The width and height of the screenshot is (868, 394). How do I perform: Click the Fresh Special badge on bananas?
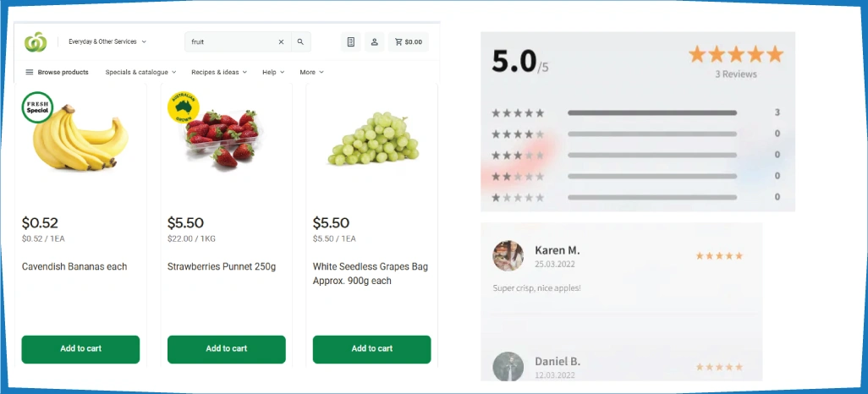37,107
